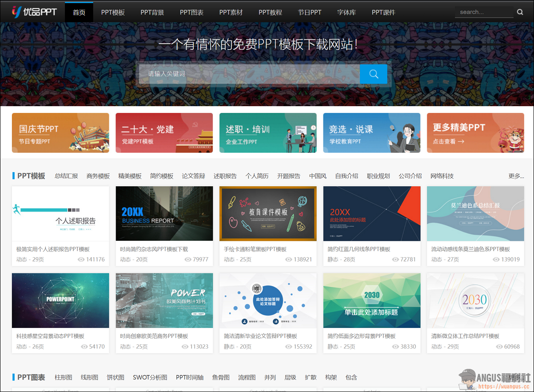Select the 自我介绍 template category

tap(347, 176)
